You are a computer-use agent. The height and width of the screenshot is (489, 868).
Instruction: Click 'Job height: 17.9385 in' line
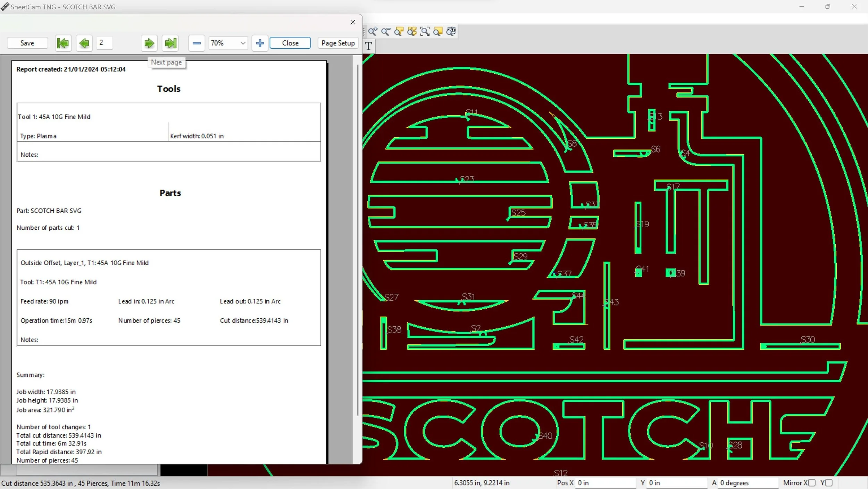tap(47, 400)
